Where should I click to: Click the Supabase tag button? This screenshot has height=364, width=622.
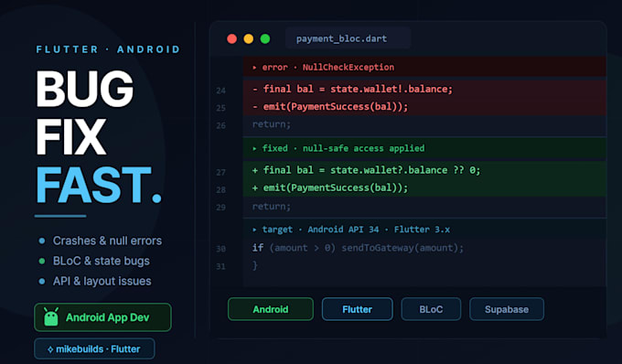[507, 309]
